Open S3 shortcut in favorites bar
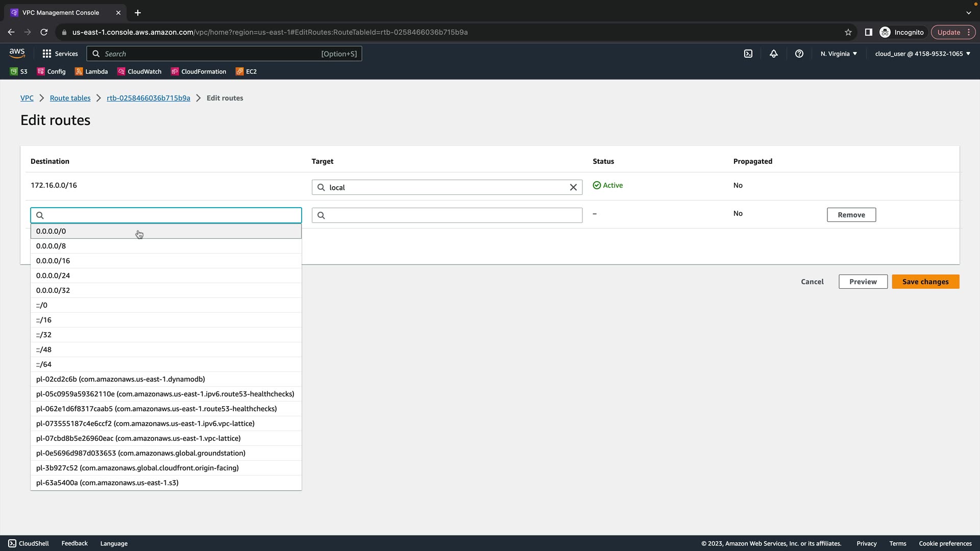 (19, 71)
